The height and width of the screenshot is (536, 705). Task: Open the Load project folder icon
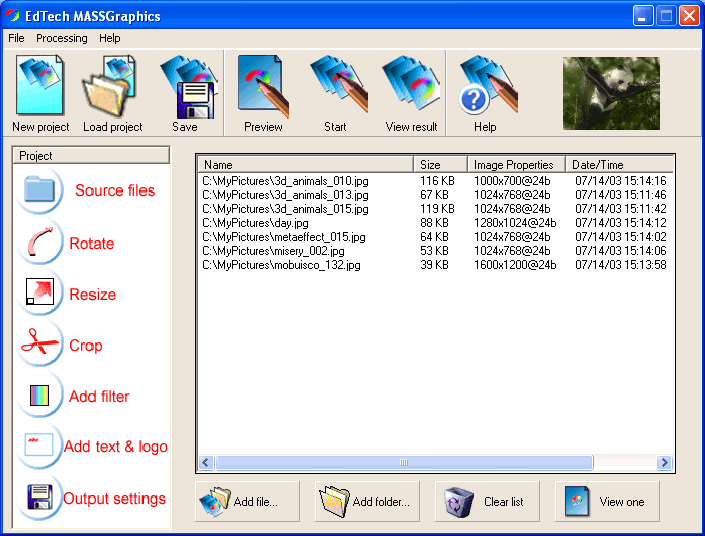point(109,86)
